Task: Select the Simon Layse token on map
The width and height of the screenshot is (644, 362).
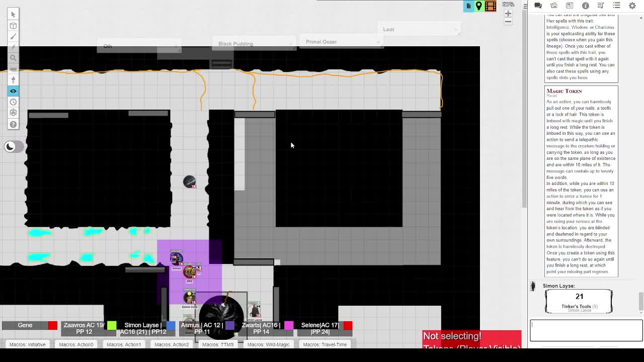Action: 255,310
